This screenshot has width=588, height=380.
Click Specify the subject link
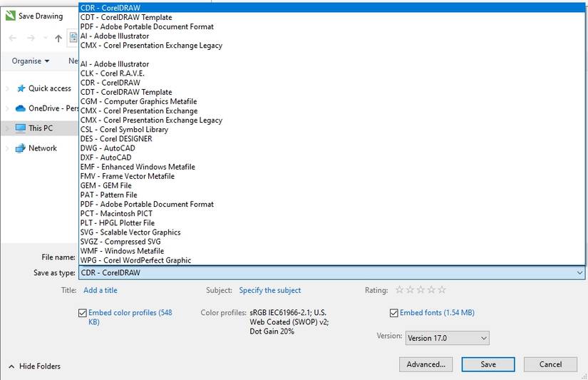(269, 290)
